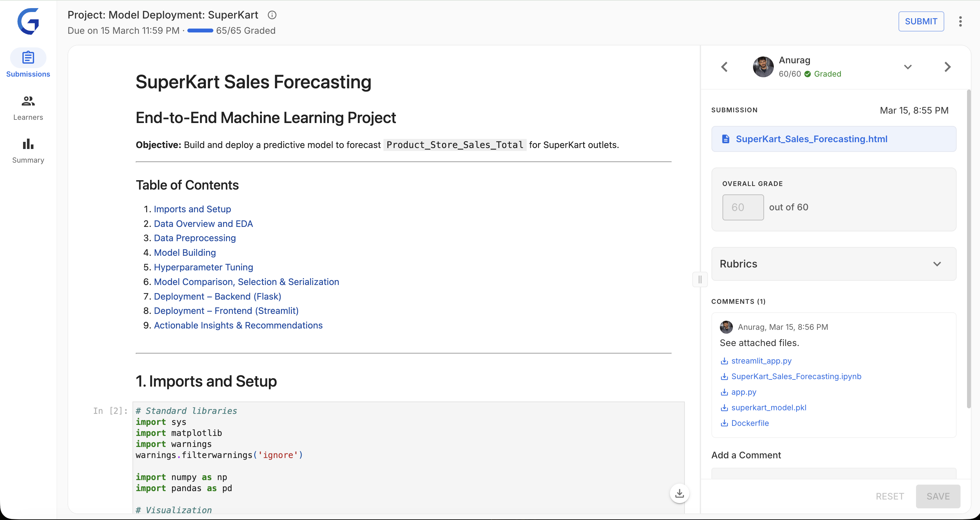Click the SAVE button
This screenshot has height=520, width=980.
tap(938, 496)
